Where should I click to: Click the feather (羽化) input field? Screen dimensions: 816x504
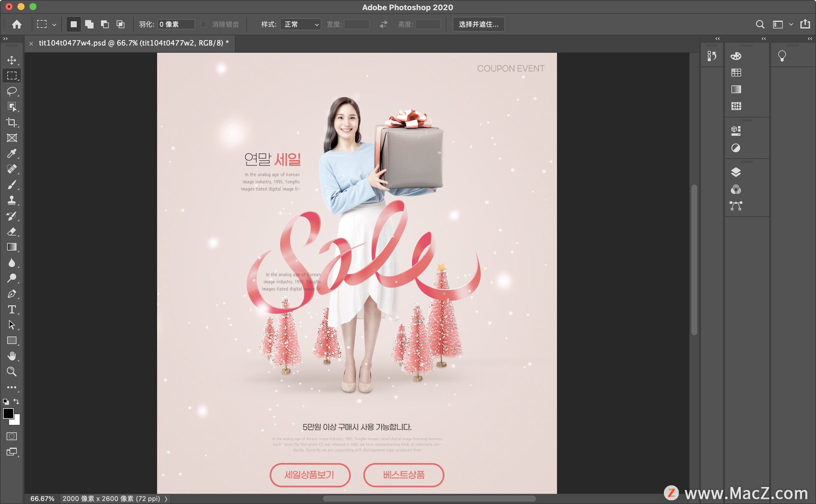click(x=176, y=24)
